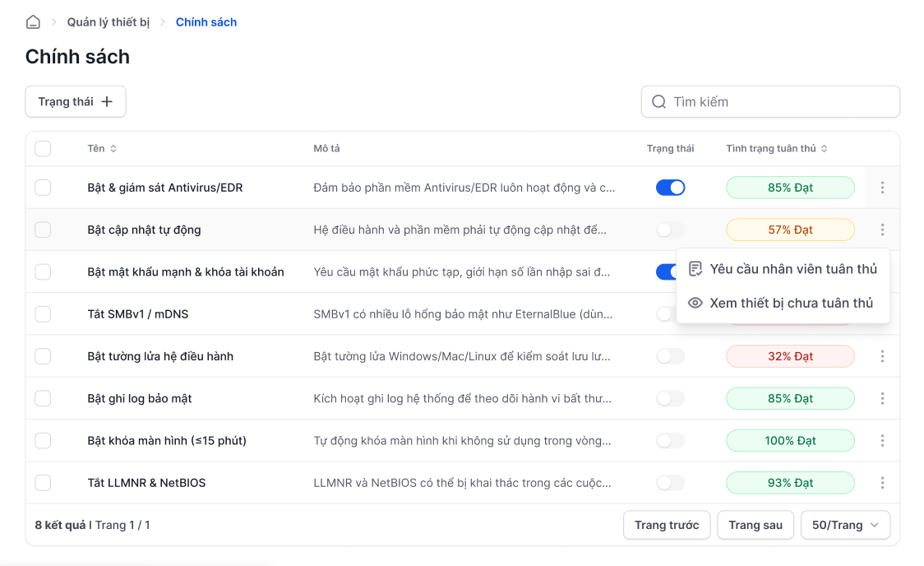This screenshot has width=924, height=566.
Task: Click the eye icon beside Xem thiết bị chưa tuân thủ
Action: [x=695, y=303]
